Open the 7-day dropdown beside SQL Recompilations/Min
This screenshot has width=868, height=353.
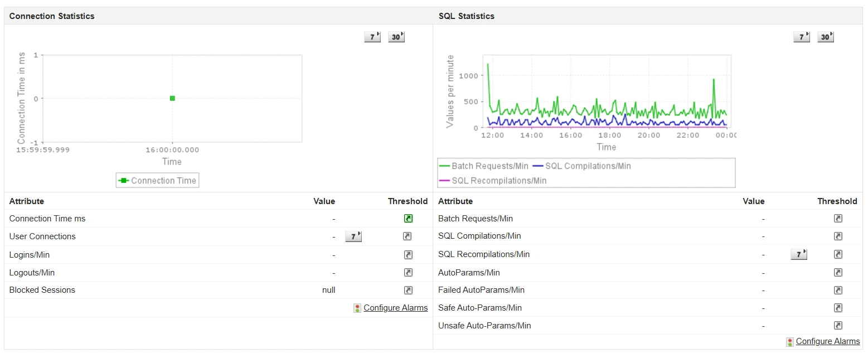coord(799,254)
